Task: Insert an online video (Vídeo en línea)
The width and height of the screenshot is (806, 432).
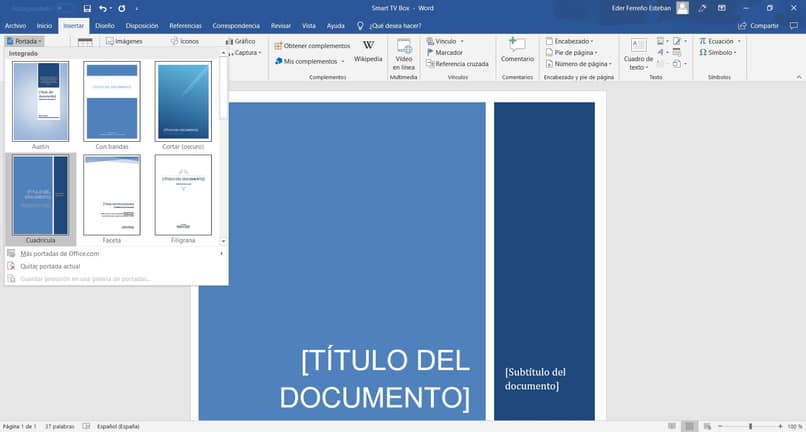Action: 404,54
